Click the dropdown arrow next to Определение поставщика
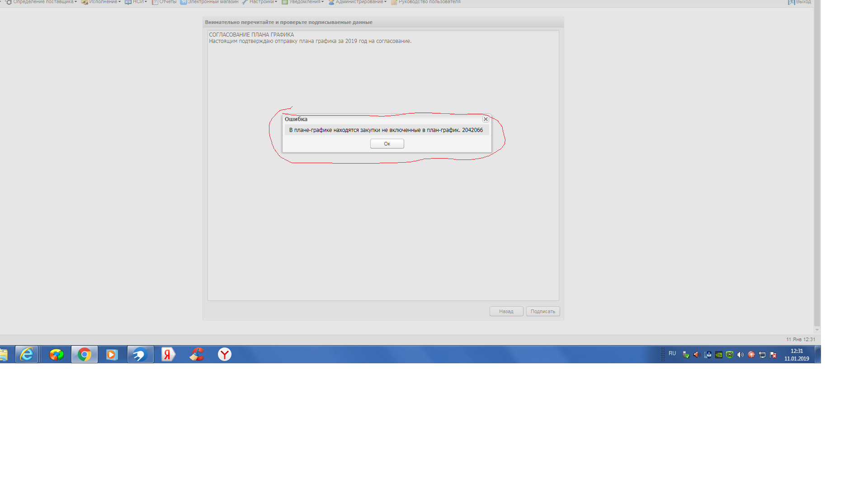 point(75,2)
